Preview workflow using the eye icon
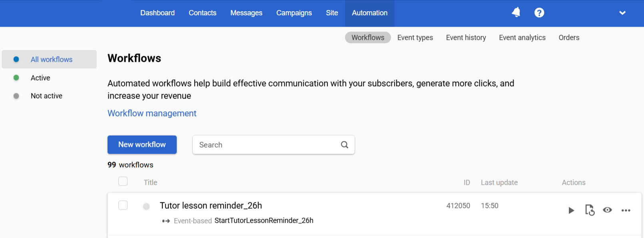Screen dimensions: 644x238 607,210
